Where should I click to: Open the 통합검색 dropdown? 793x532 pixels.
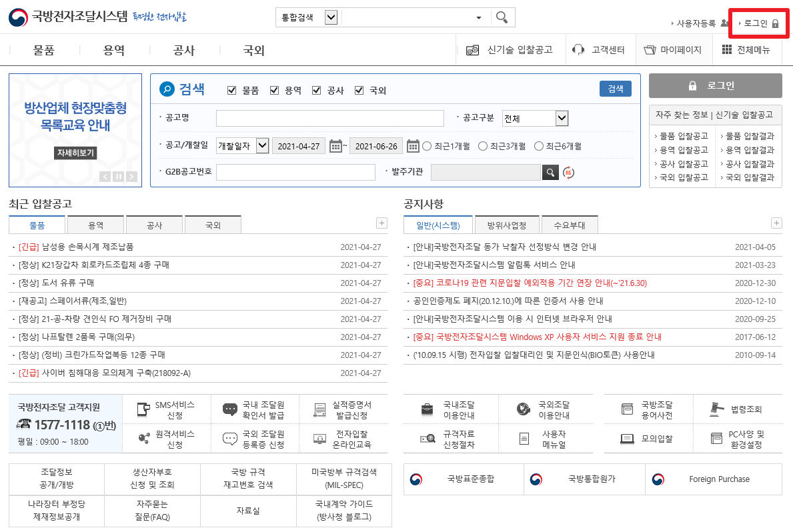pos(331,18)
